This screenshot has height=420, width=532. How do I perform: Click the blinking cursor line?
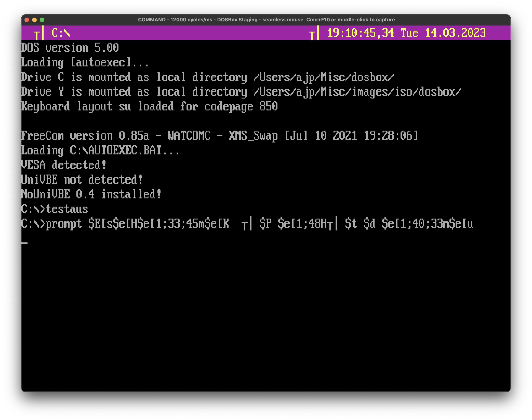click(x=25, y=243)
